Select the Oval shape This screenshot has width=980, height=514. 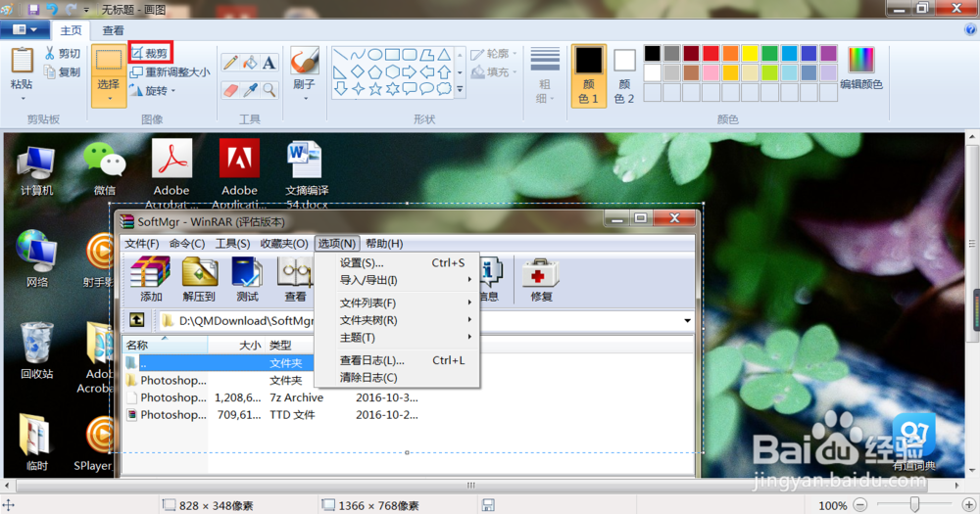coord(375,54)
